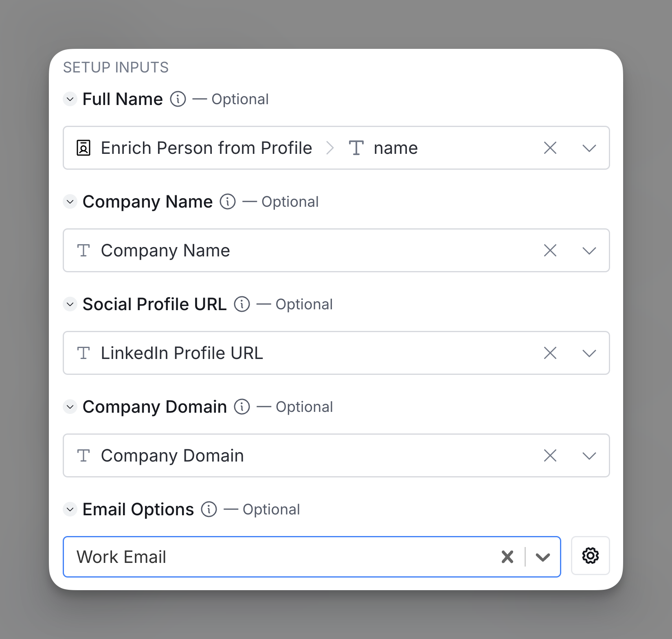Clear the Work Email selection
672x639 pixels.
(507, 557)
